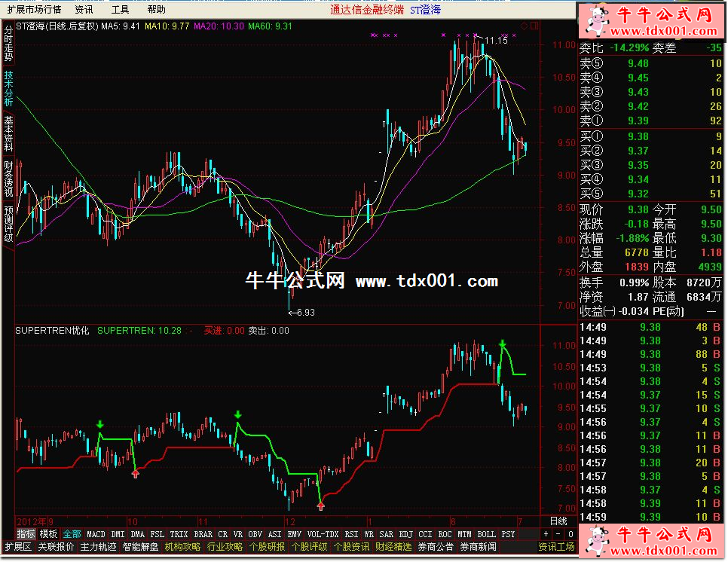728x562 pixels.
Task: Switch indicator to FSL
Action: click(x=157, y=534)
